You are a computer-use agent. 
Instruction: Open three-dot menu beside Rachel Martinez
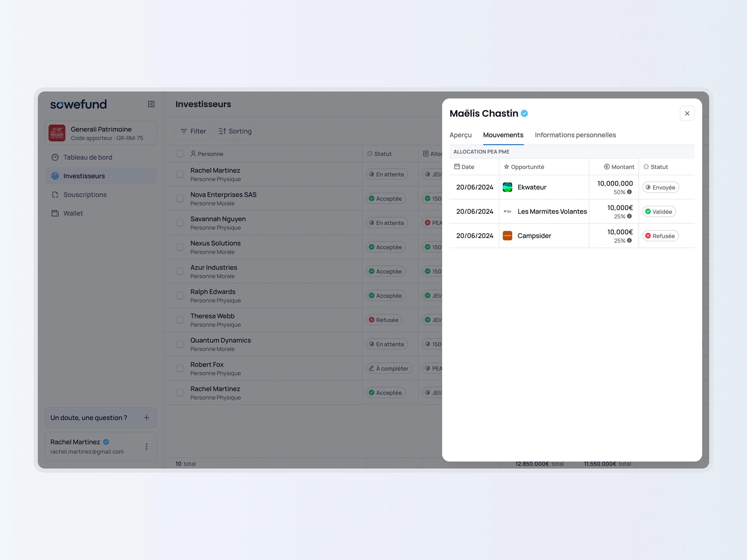(x=147, y=447)
